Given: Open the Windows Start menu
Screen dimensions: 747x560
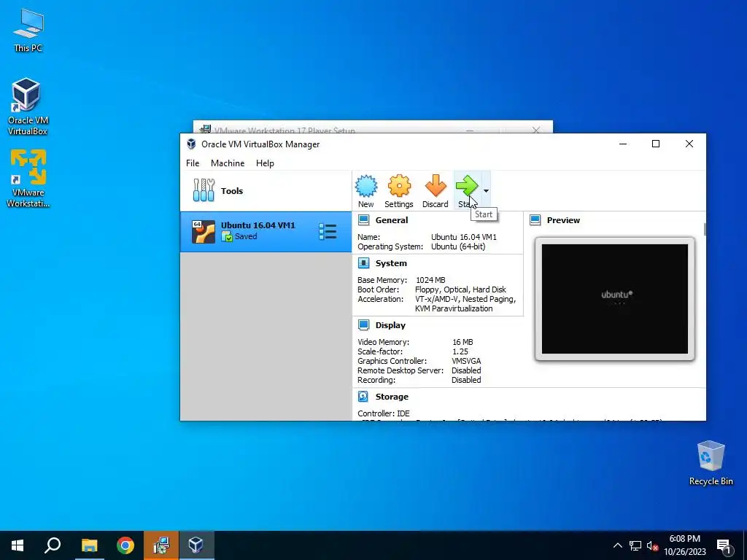Looking at the screenshot, I should tap(18, 545).
